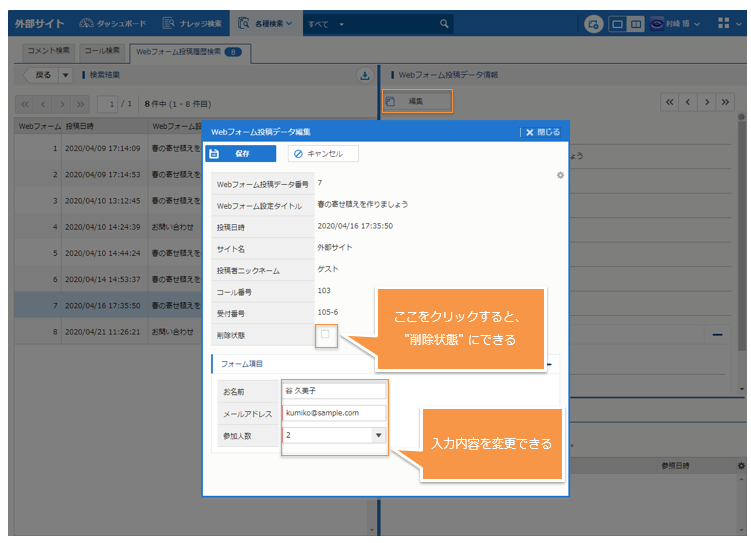The height and width of the screenshot is (543, 751).
Task: Go to last record with double-right arrow
Action: point(726,101)
